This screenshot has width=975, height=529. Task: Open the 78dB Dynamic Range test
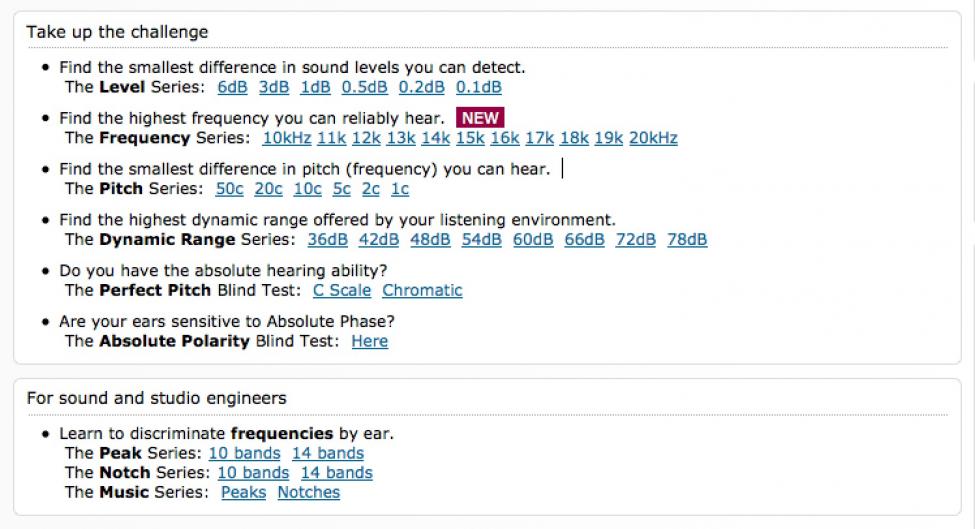coord(687,240)
